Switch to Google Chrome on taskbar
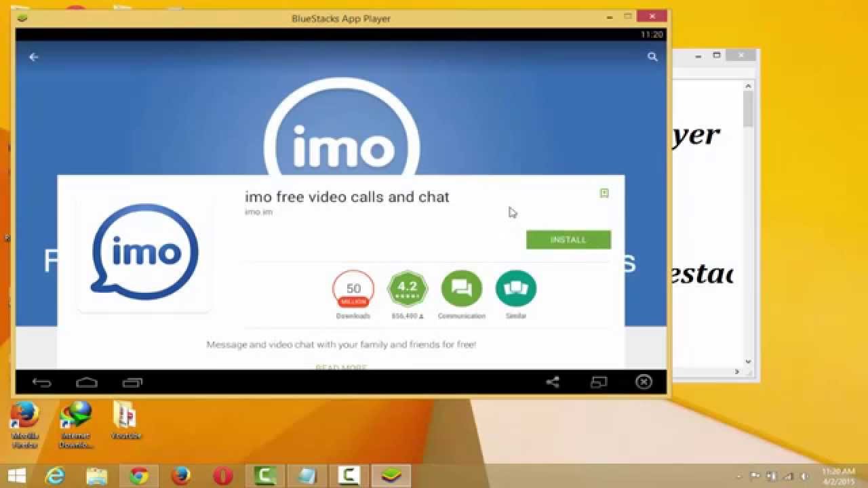The height and width of the screenshot is (488, 868). pos(139,476)
